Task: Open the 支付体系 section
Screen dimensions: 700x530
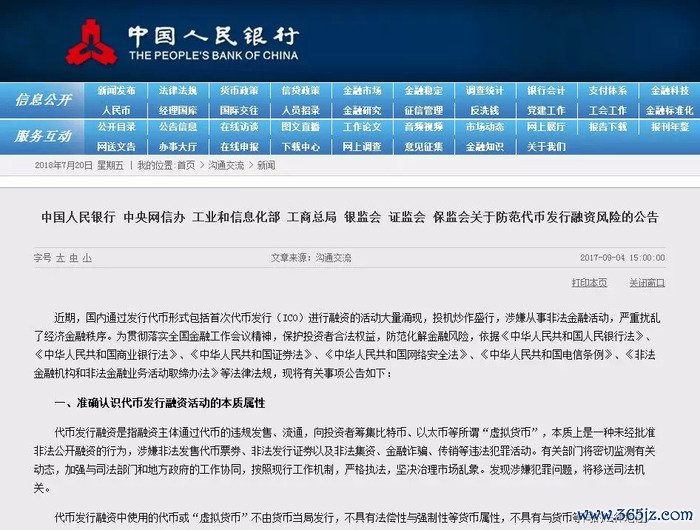Action: pyautogui.click(x=608, y=91)
